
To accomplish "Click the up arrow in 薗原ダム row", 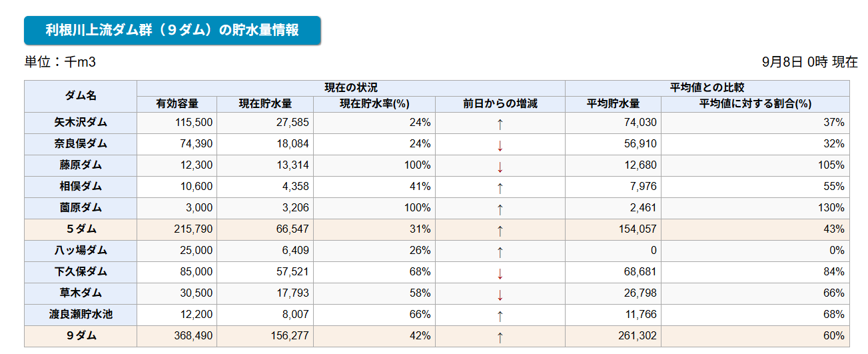I will tap(500, 209).
